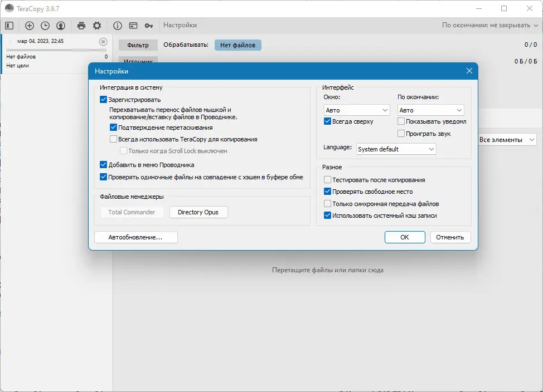543x392 pixels.
Task: Click the card icon in toolbar
Action: tap(133, 25)
